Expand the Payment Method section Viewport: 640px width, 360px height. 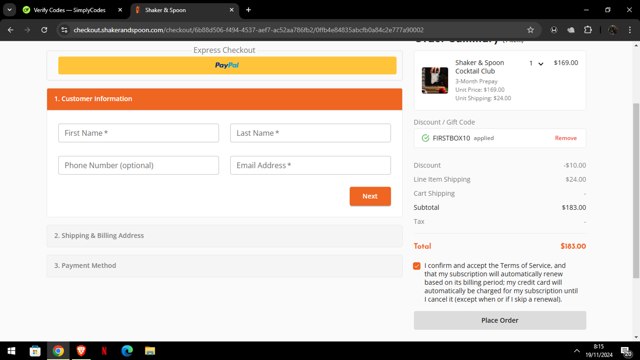point(224,266)
